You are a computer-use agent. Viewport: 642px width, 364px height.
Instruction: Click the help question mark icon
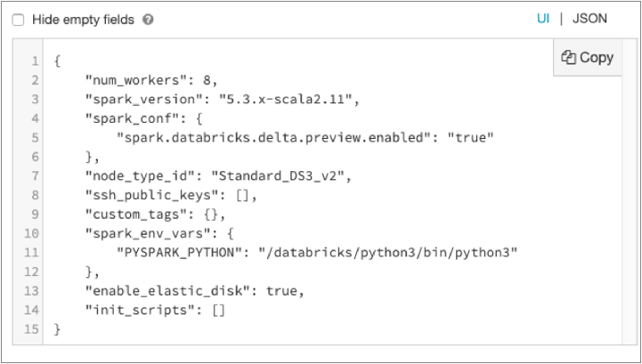click(x=147, y=20)
